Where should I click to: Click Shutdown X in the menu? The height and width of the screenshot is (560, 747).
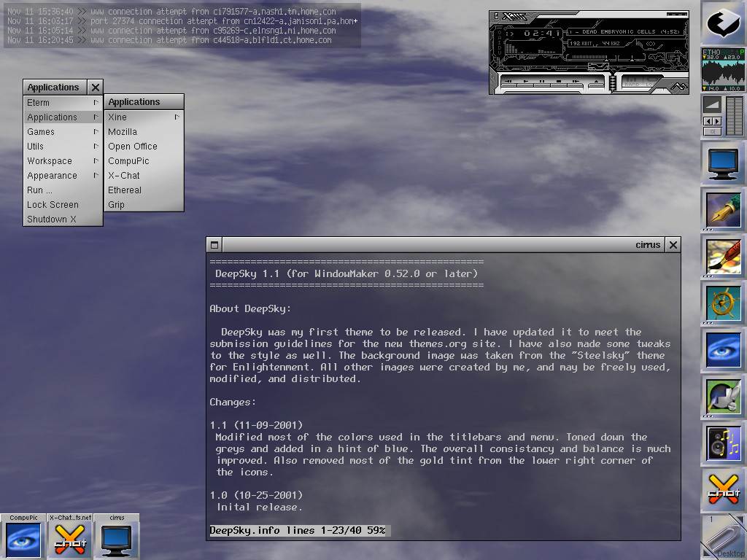(x=52, y=219)
